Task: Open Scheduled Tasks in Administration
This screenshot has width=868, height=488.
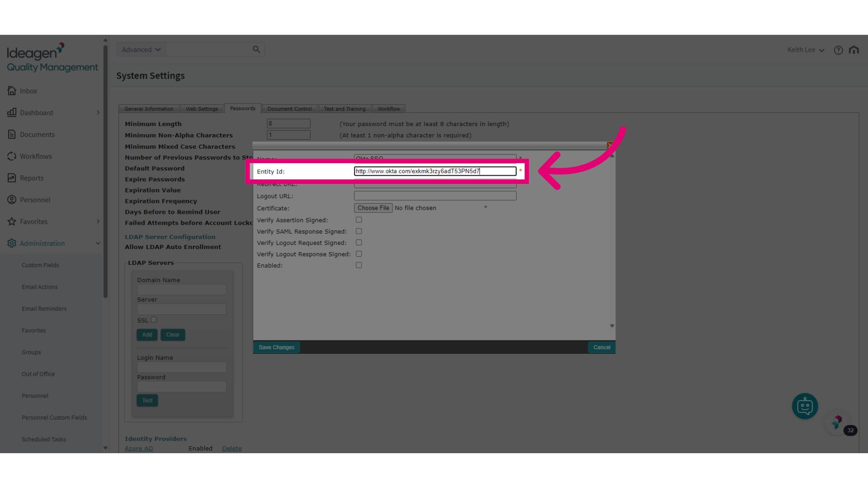Action: [44, 439]
